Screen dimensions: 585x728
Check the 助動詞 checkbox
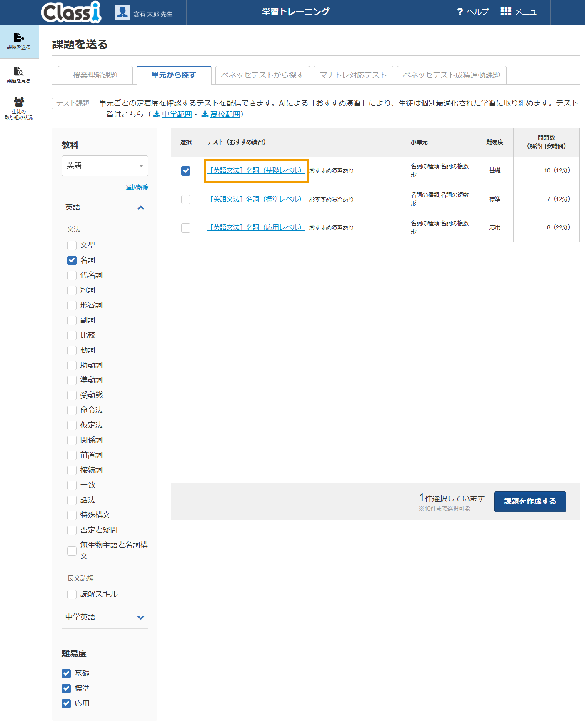point(72,365)
